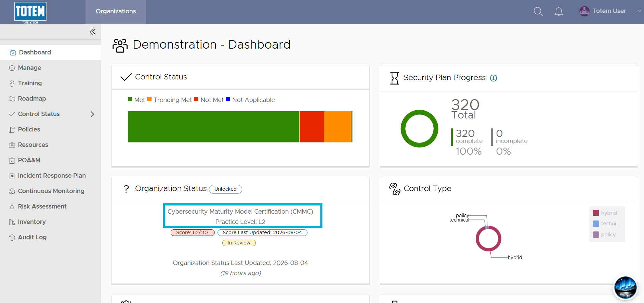
Task: Click the Dashboard gauge icon
Action: click(x=13, y=53)
